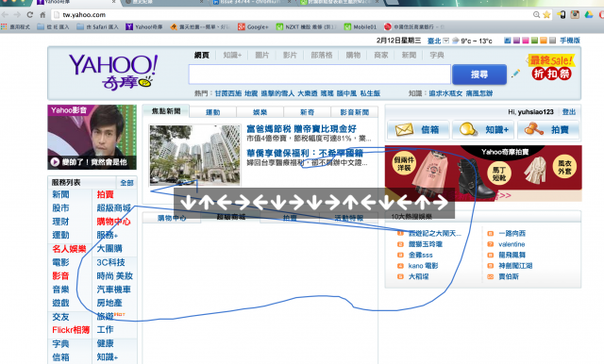Open the 購物中心 shopping tab

(172, 218)
